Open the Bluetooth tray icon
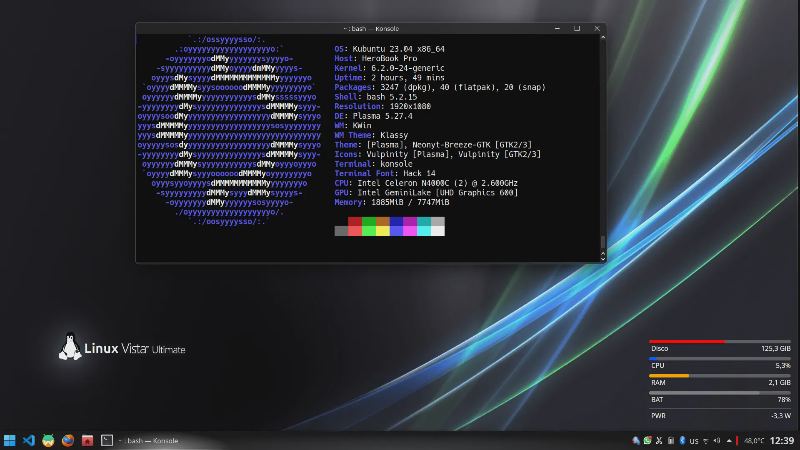Viewport: 800px width, 450px height. click(682, 440)
